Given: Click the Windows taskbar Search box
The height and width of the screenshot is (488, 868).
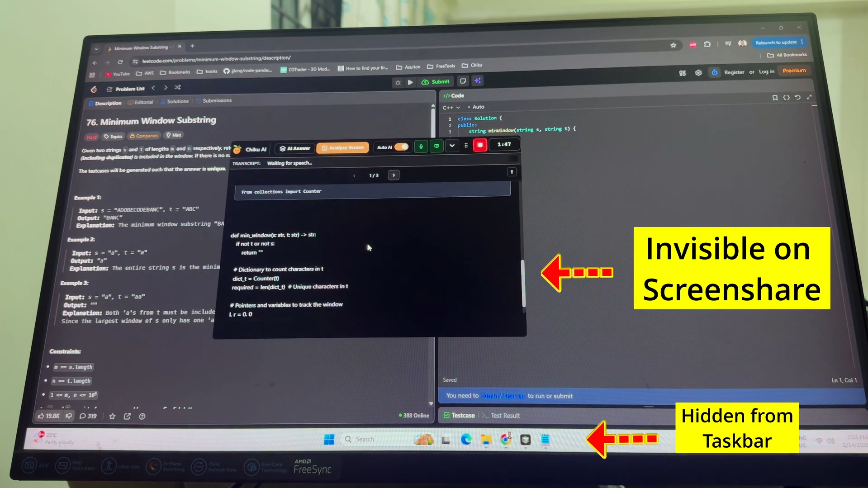Looking at the screenshot, I should tap(364, 439).
